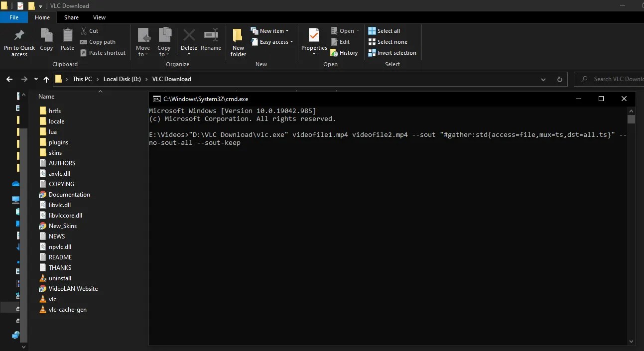
Task: Click Select all
Action: point(384,31)
